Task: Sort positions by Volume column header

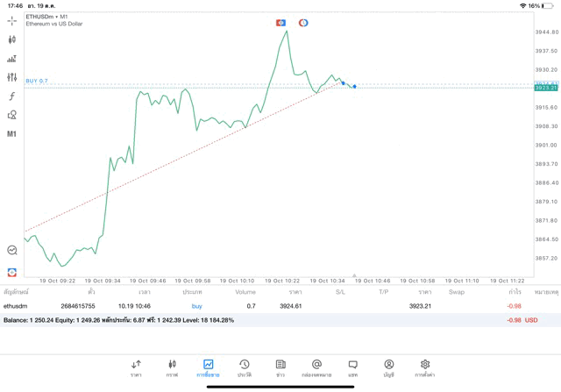Action: 245,291
